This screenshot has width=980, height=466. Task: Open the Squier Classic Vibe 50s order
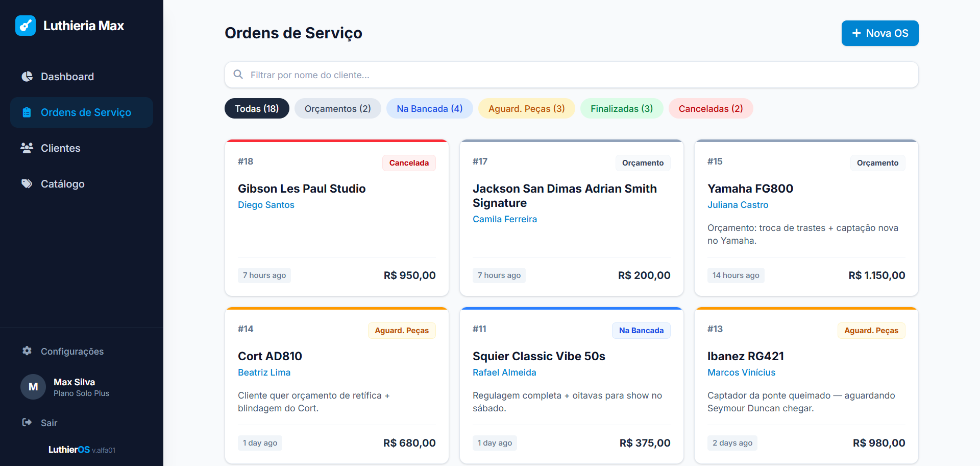(539, 356)
